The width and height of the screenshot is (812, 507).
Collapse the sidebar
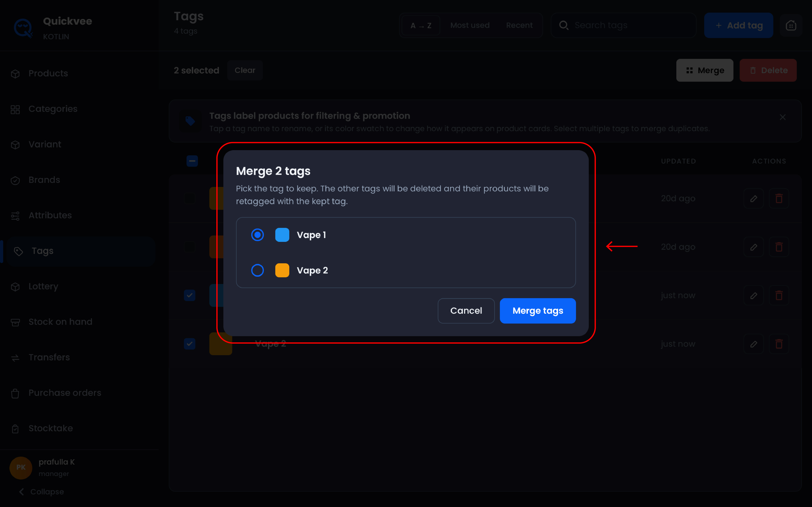[x=42, y=492]
